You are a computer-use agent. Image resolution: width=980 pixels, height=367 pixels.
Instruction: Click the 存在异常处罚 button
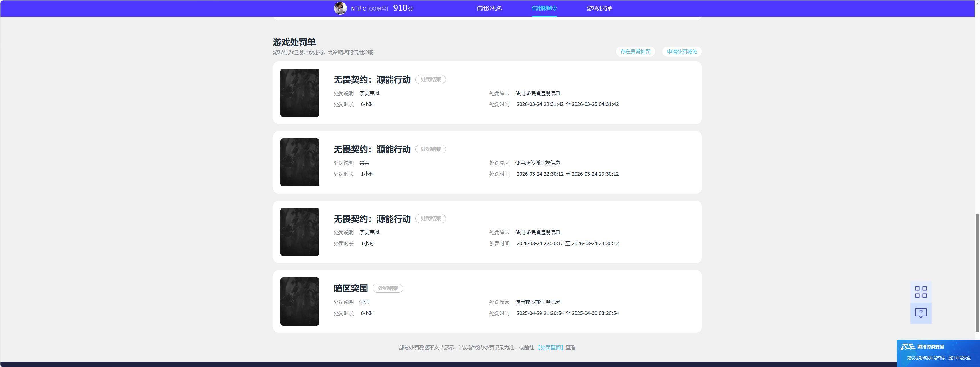[x=635, y=52]
